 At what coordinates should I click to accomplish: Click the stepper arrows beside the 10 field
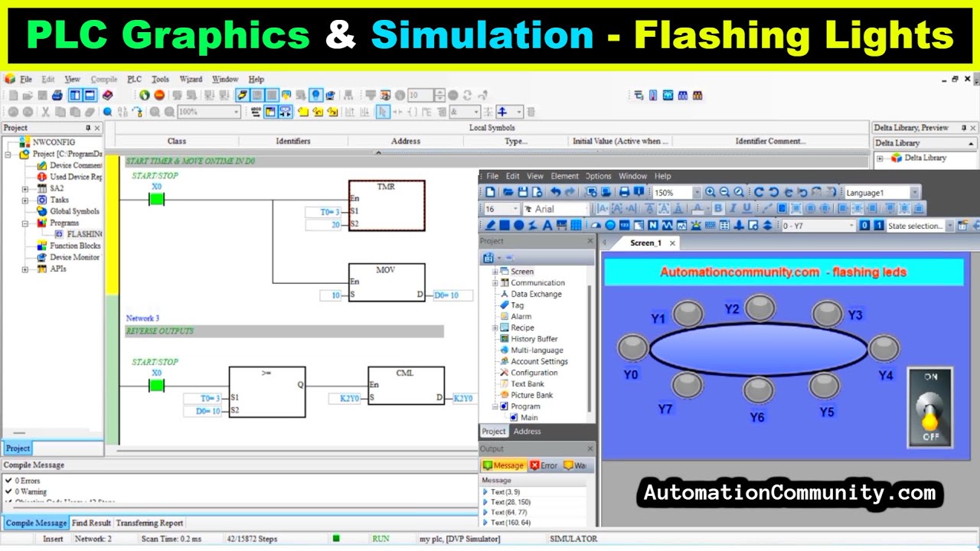(439, 96)
